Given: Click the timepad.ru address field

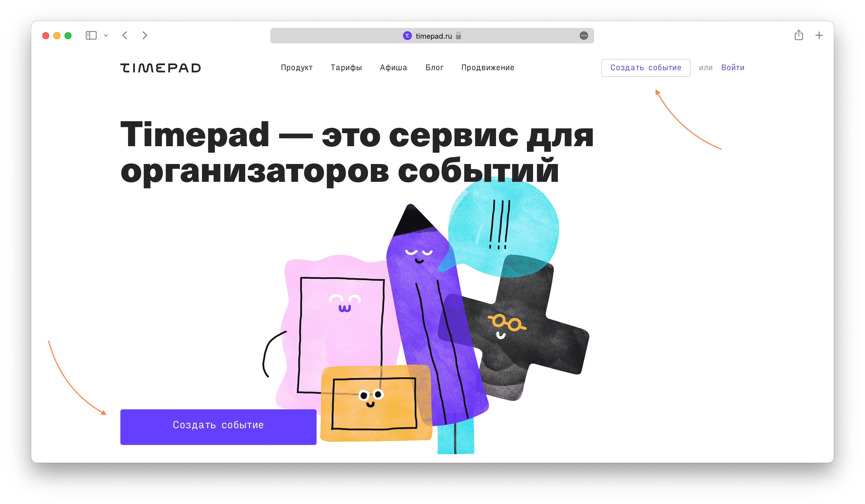Looking at the screenshot, I should tap(432, 36).
